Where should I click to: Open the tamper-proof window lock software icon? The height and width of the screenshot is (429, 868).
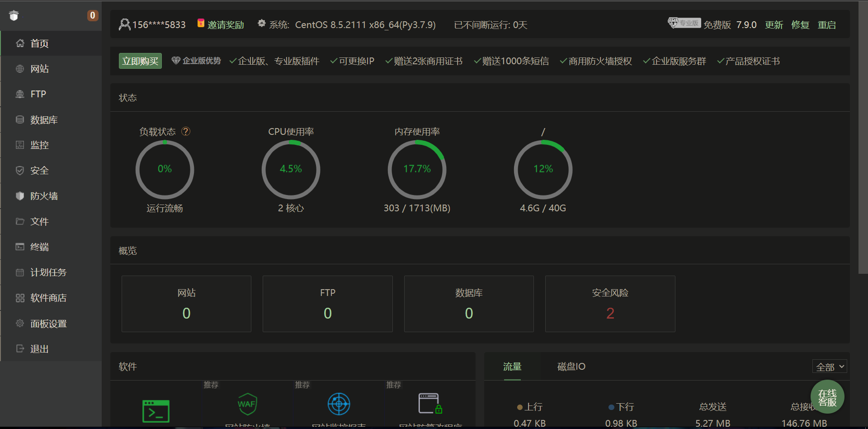(430, 404)
